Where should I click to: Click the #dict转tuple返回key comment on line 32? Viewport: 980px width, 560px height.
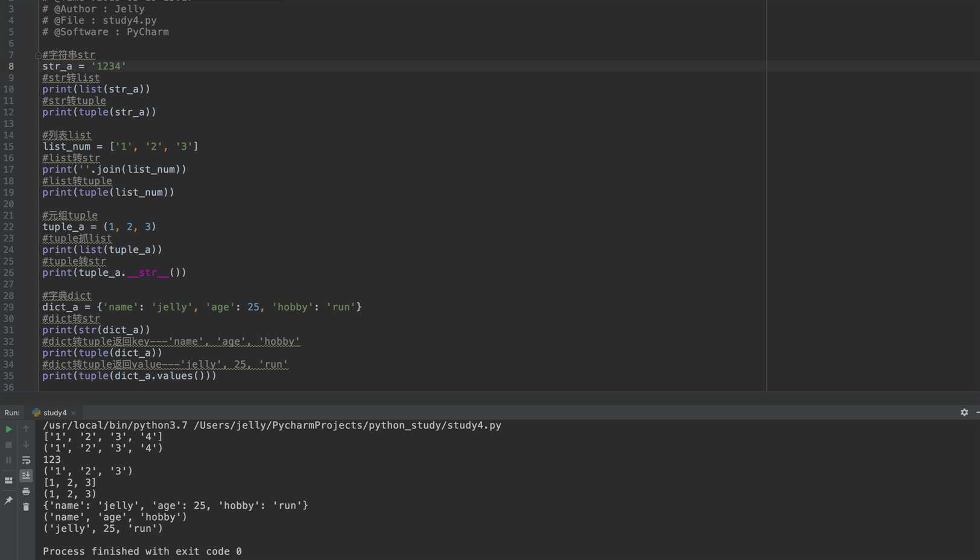pos(171,342)
